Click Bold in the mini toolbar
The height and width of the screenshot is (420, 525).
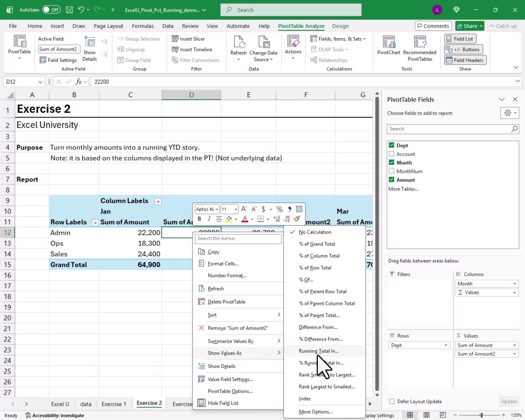tap(199, 219)
